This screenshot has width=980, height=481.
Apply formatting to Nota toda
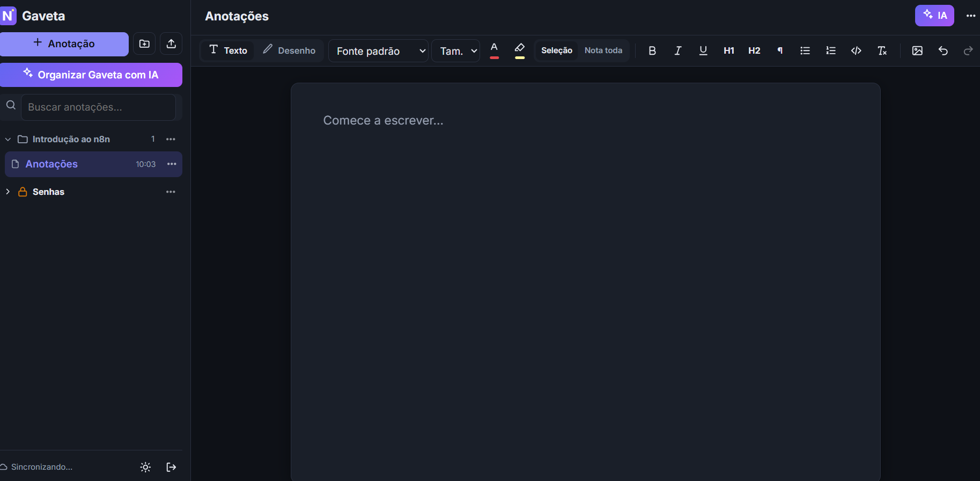pos(603,50)
